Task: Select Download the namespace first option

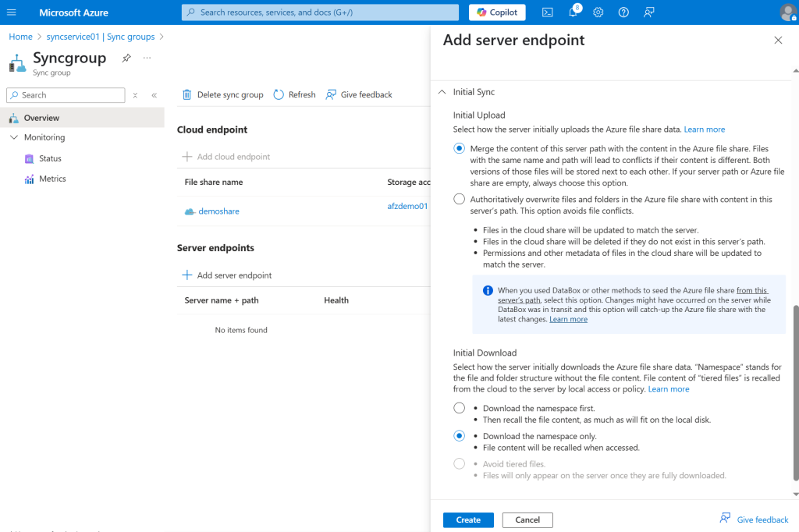Action: (459, 408)
